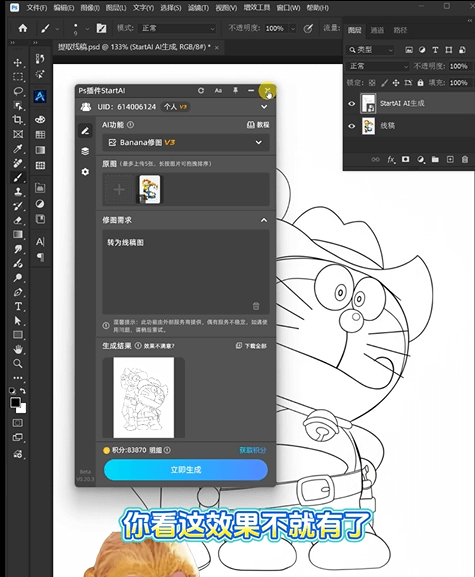Open the tool preset dropdown arrow
This screenshot has width=475, height=577.
click(57, 28)
